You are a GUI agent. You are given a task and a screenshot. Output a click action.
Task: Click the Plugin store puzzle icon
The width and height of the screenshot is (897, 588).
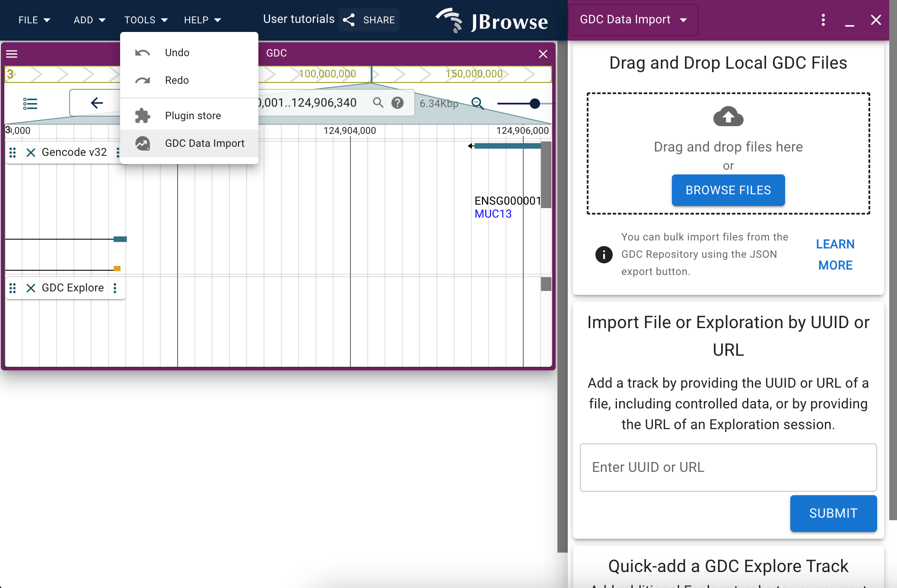click(143, 116)
